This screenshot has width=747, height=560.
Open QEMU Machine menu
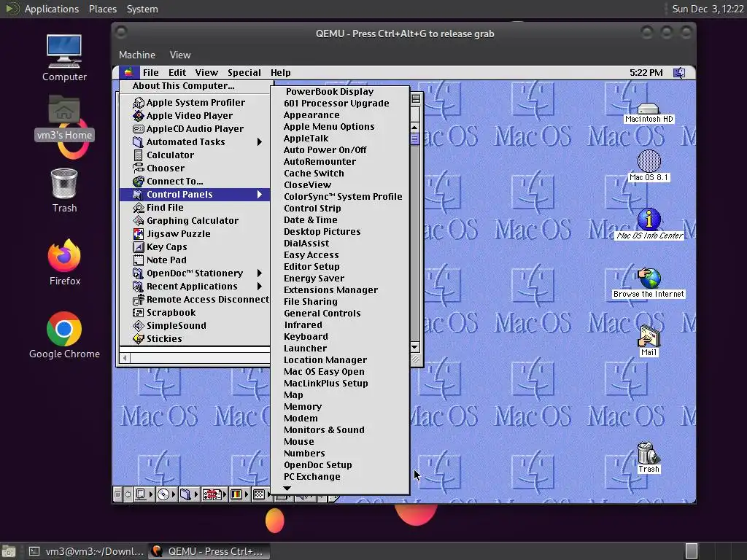click(137, 55)
